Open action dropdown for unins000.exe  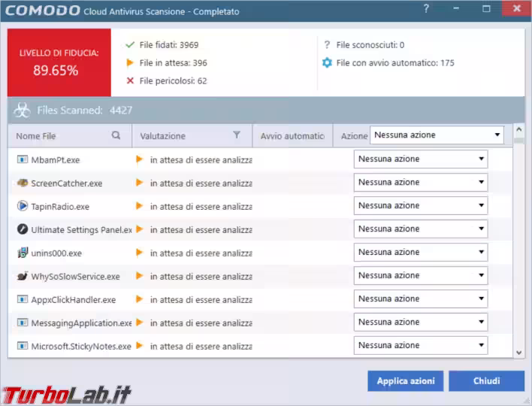click(x=421, y=252)
